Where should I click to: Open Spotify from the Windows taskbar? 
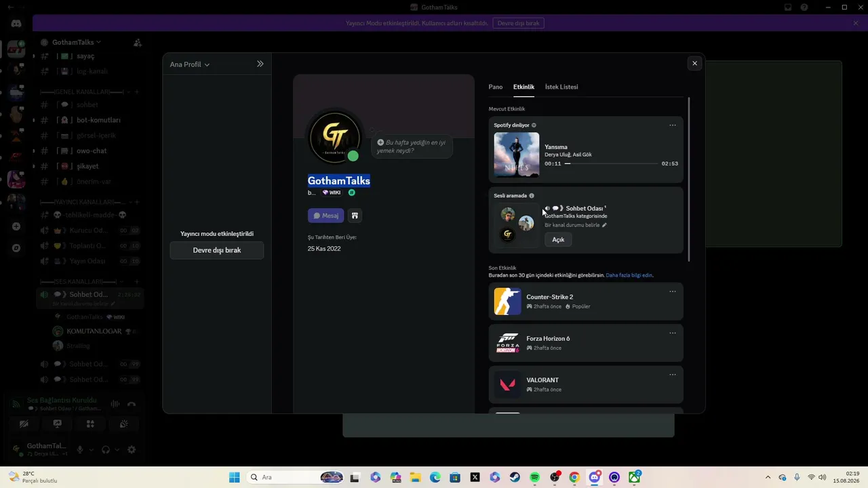click(535, 477)
